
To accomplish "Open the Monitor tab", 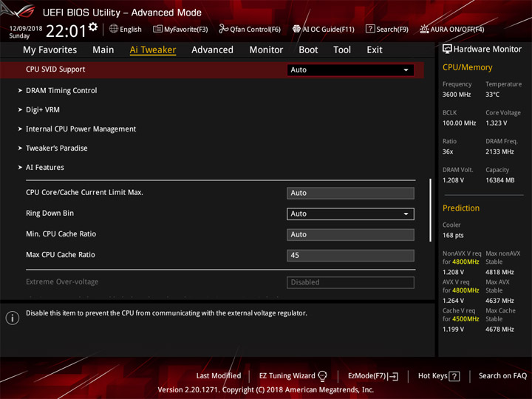I will [x=266, y=50].
